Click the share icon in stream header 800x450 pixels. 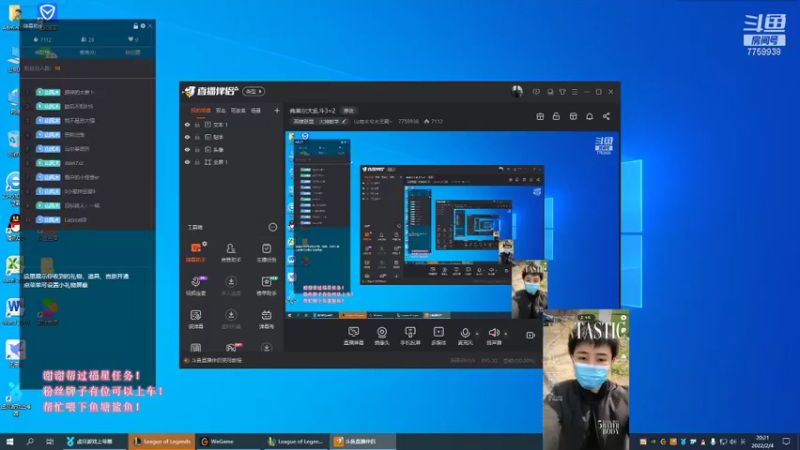pos(606,116)
